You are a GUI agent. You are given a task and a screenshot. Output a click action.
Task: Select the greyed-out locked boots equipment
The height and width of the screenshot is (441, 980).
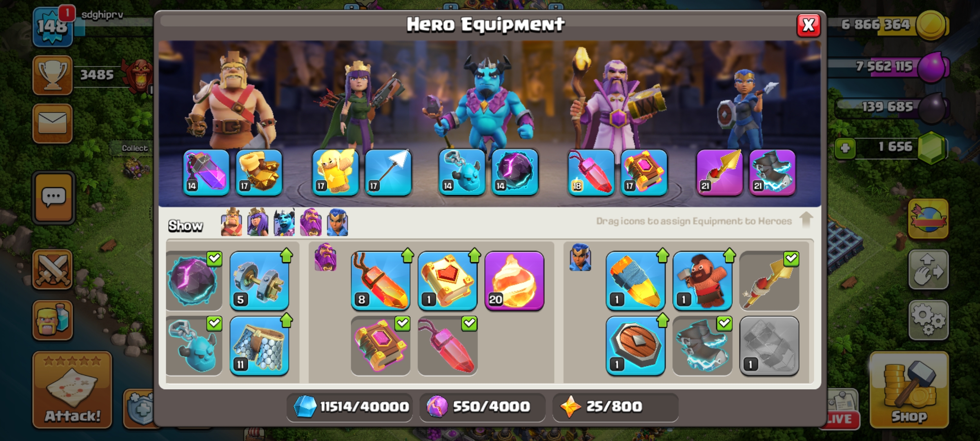tap(769, 346)
